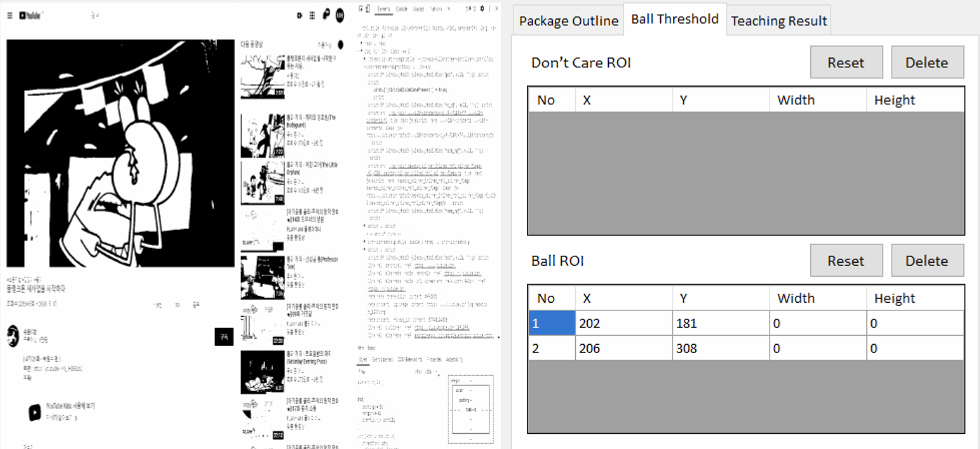
Task: Click the X value 206 cell
Action: [x=623, y=348]
